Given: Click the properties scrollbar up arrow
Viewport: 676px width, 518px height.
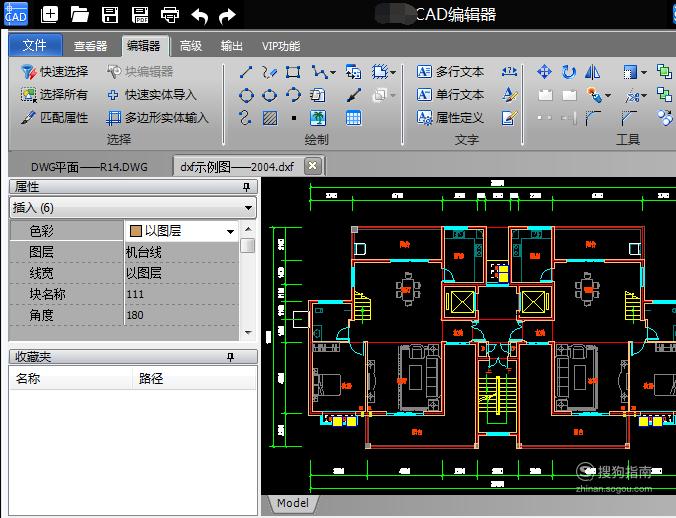Looking at the screenshot, I should 248,228.
